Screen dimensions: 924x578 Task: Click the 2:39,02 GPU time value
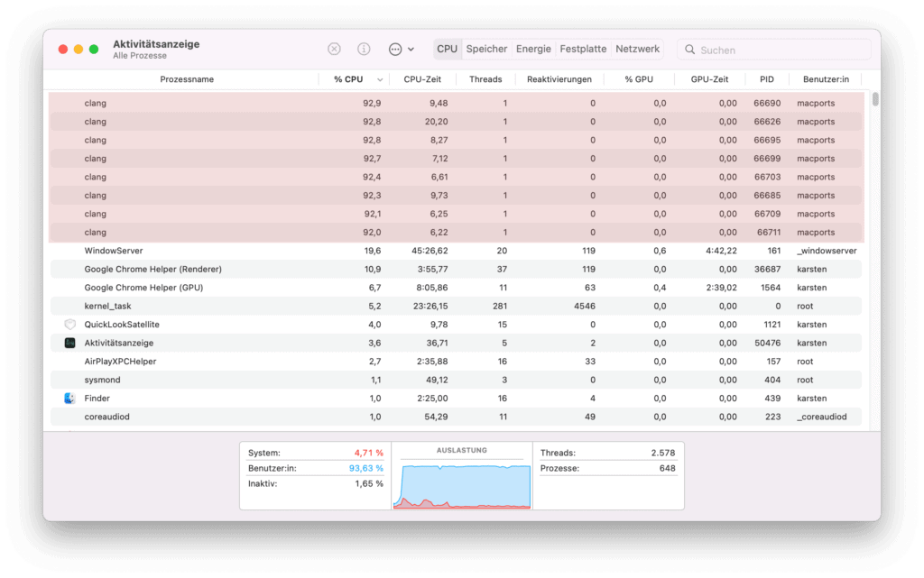(721, 288)
